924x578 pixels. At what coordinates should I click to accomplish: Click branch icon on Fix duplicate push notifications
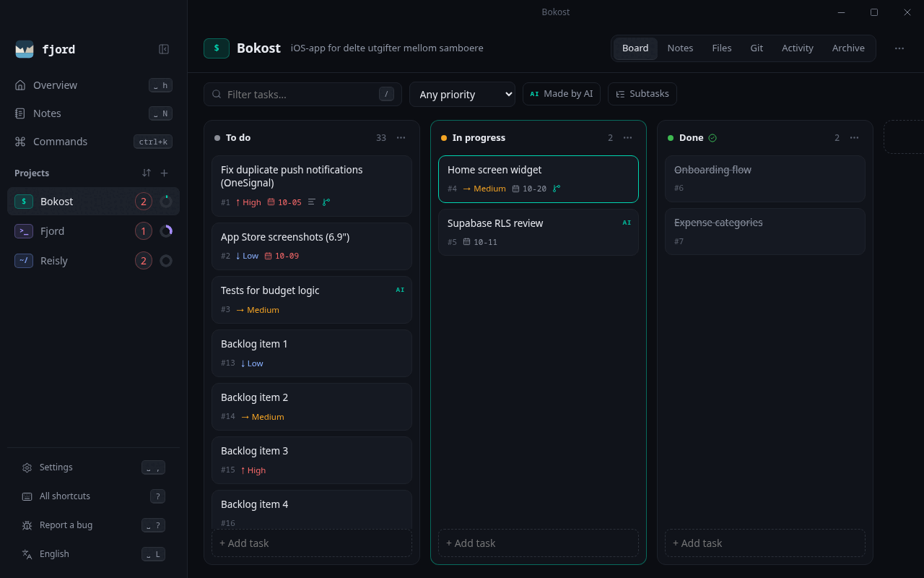click(326, 202)
